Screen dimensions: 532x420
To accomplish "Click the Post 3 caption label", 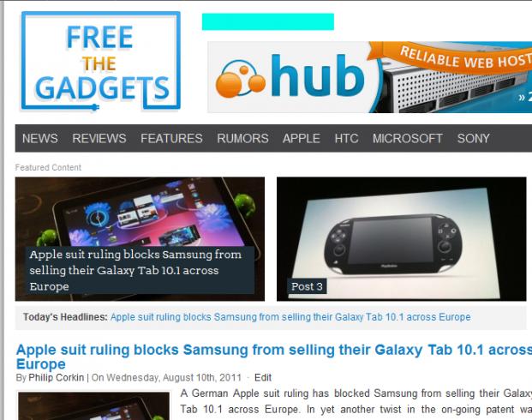I will 307,286.
